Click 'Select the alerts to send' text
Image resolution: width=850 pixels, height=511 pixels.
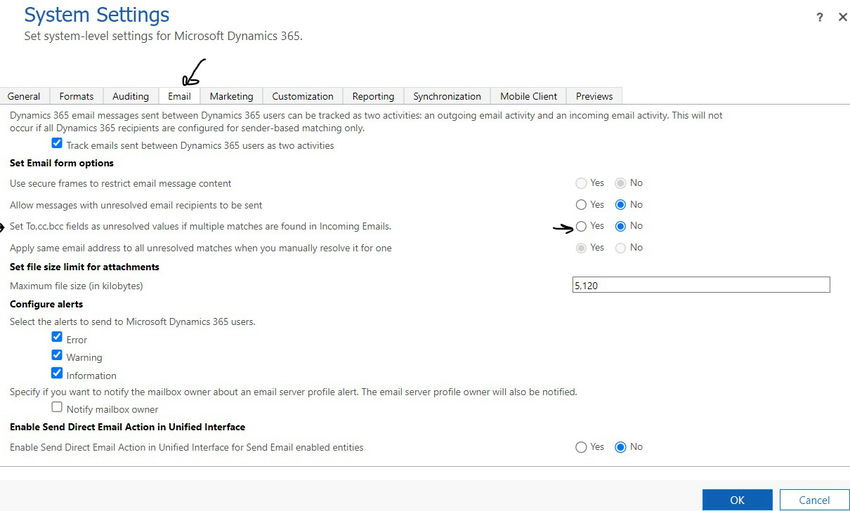pos(132,322)
